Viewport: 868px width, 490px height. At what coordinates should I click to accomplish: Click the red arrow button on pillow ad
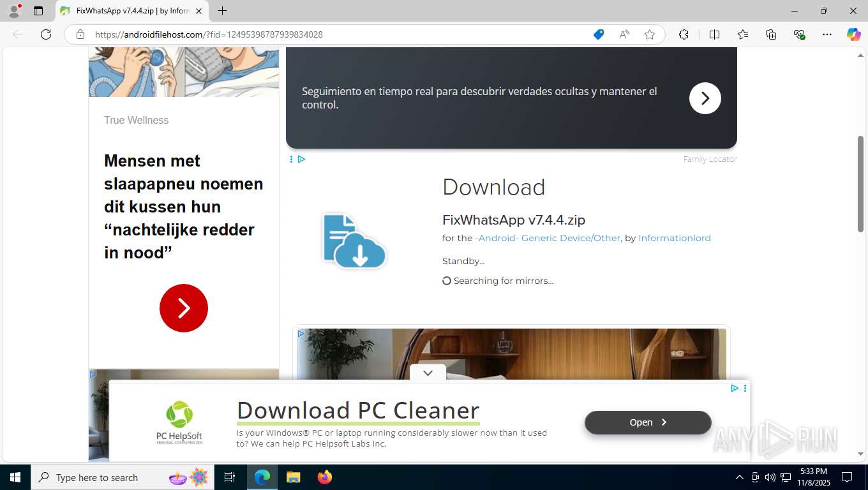[184, 308]
